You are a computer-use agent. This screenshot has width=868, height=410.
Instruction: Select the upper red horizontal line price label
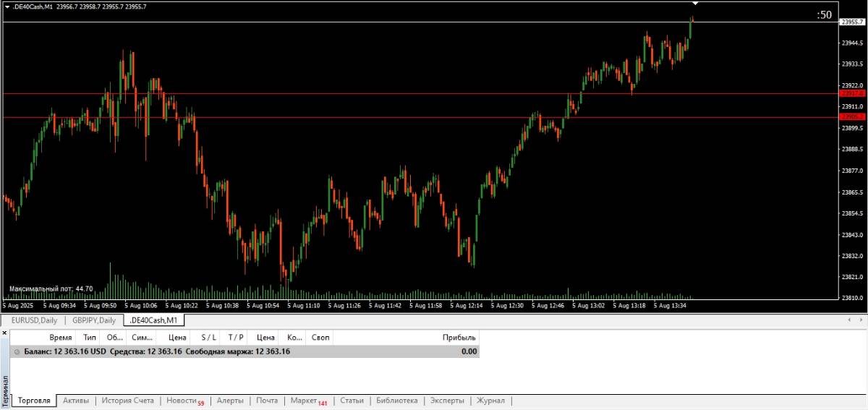pos(851,93)
